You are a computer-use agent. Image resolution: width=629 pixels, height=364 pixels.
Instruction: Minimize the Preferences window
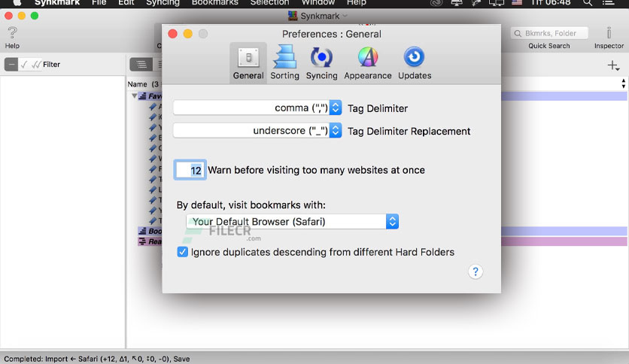pos(188,34)
